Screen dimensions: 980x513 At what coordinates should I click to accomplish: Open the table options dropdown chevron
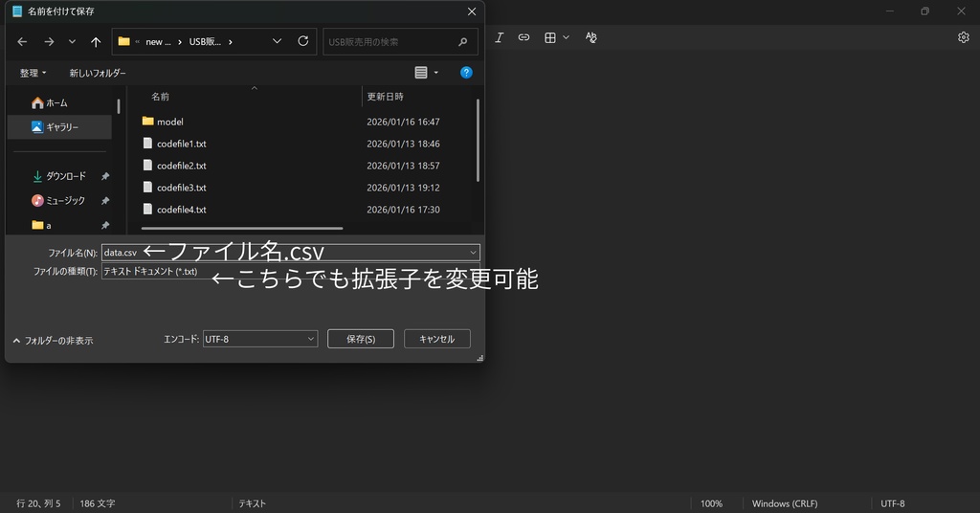tap(567, 37)
